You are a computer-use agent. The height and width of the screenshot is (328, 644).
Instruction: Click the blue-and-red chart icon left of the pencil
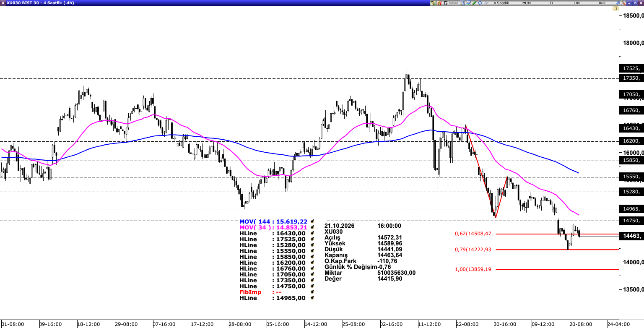pyautogui.click(x=467, y=3)
